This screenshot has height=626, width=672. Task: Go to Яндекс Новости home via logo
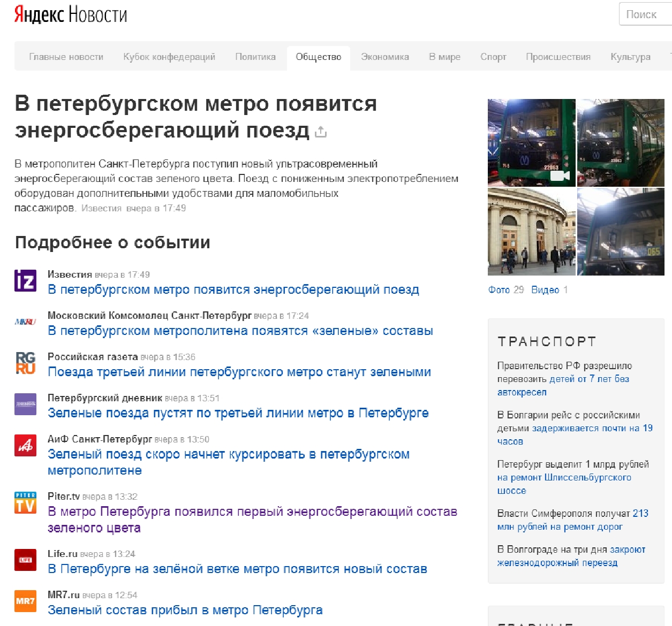pos(71,14)
